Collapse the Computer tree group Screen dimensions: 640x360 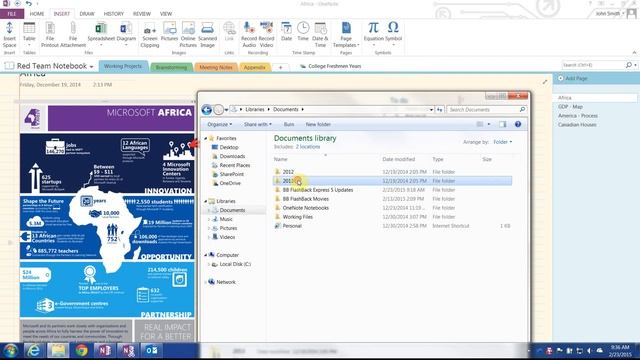point(206,255)
